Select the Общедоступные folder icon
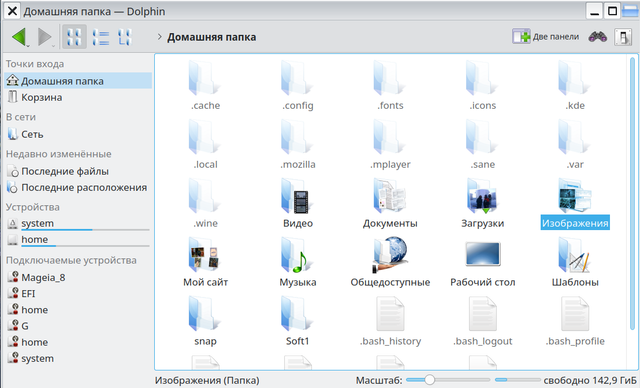This screenshot has width=640, height=388. pos(390,255)
